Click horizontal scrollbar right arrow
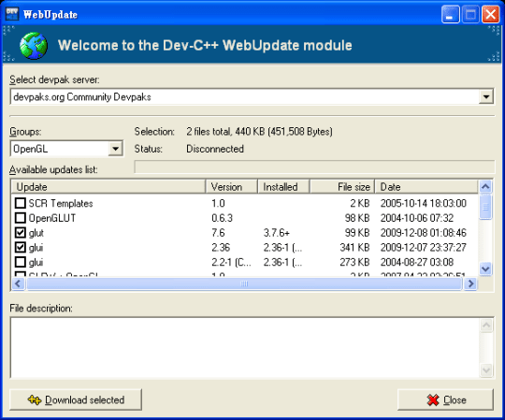 coord(470,283)
